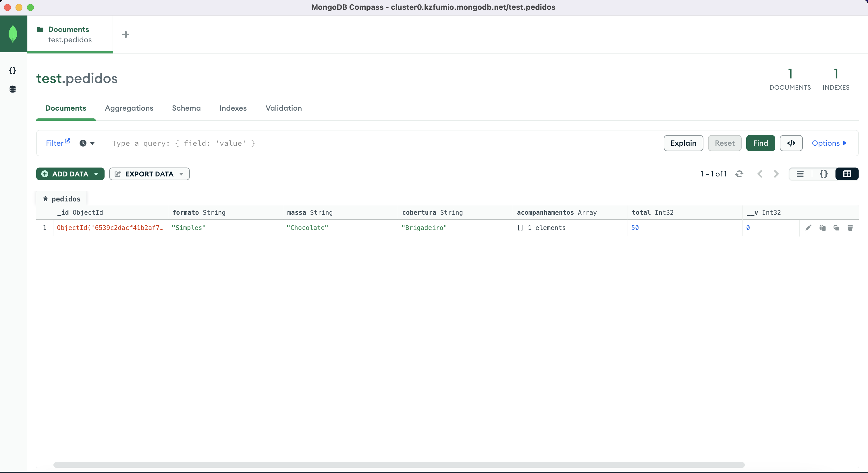Switch to the Aggregations tab

pyautogui.click(x=129, y=108)
